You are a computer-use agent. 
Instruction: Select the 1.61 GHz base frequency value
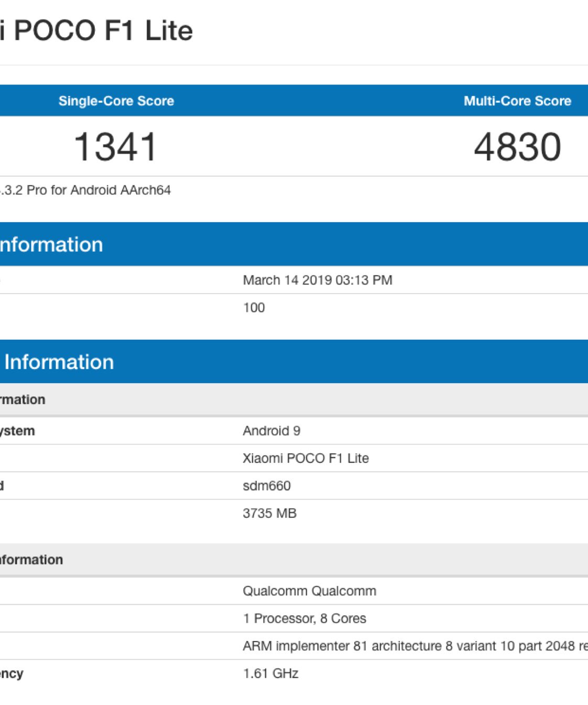tap(270, 674)
